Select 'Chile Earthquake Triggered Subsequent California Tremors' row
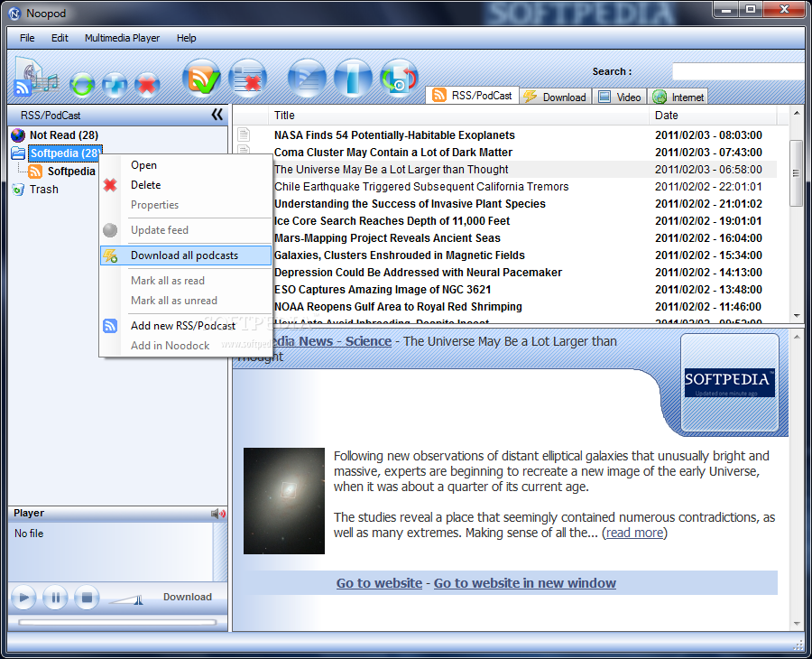The height and width of the screenshot is (659, 812). click(421, 187)
